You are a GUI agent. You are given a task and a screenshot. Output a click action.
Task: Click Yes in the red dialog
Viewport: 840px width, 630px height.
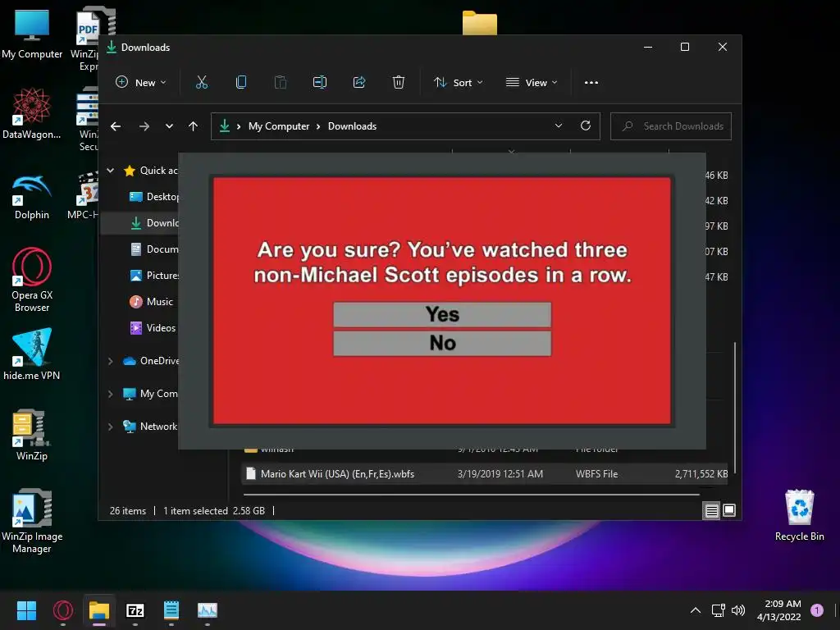(442, 314)
